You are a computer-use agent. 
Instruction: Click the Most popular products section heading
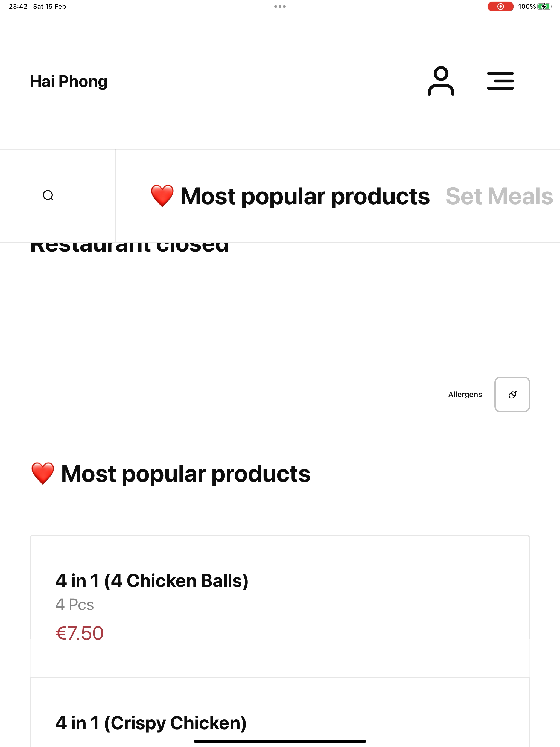(171, 474)
